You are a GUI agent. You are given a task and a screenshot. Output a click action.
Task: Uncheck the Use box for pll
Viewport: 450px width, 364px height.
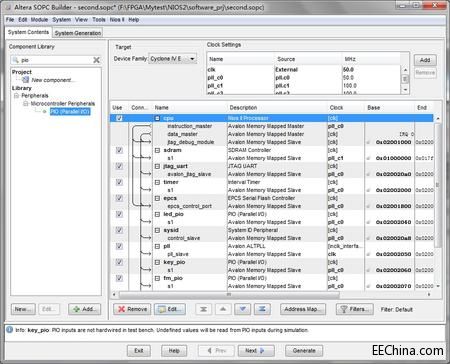coord(119,246)
